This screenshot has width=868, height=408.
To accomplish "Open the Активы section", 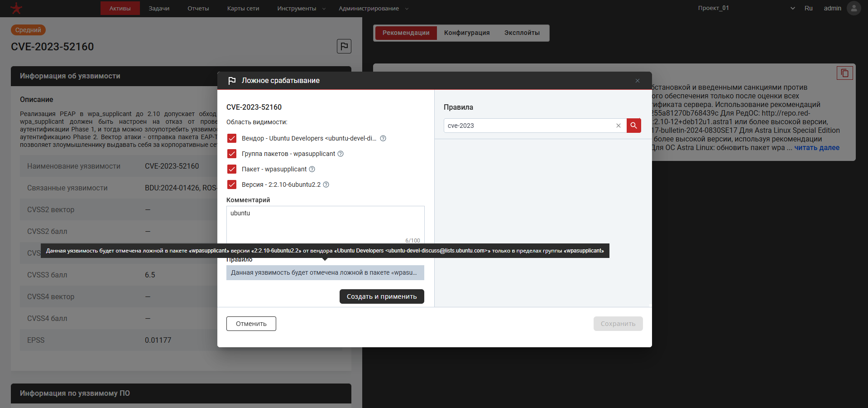I will coord(120,8).
